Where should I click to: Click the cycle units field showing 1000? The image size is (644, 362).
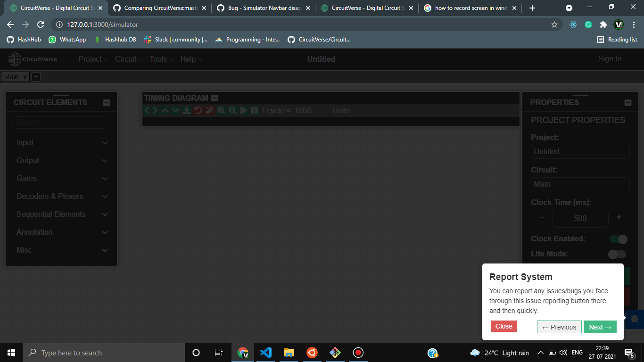(311, 111)
